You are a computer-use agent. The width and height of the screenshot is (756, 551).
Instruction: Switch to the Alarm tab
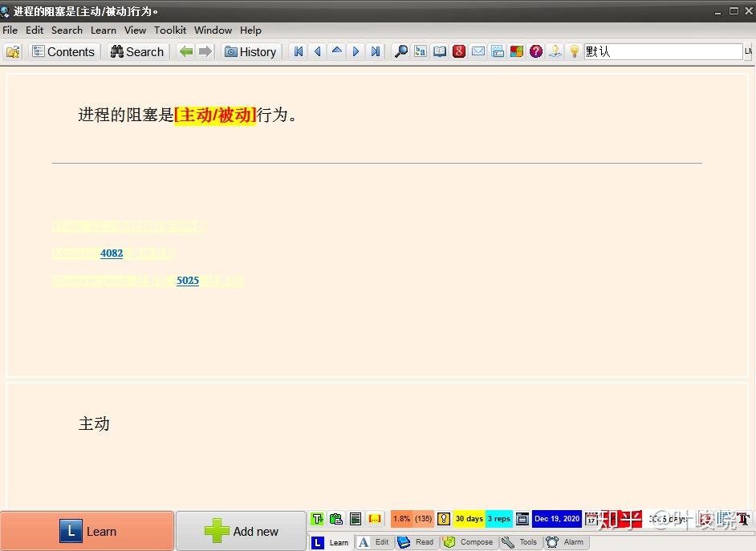coord(566,542)
